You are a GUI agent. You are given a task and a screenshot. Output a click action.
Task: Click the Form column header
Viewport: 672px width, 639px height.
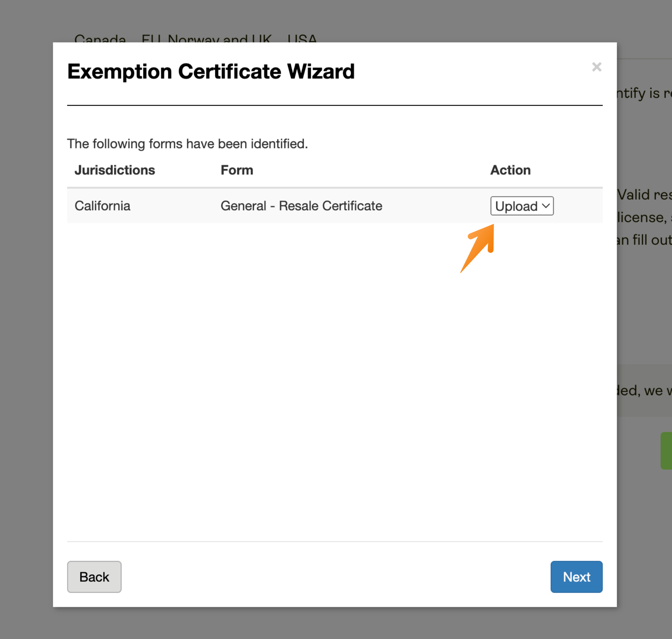pos(237,170)
